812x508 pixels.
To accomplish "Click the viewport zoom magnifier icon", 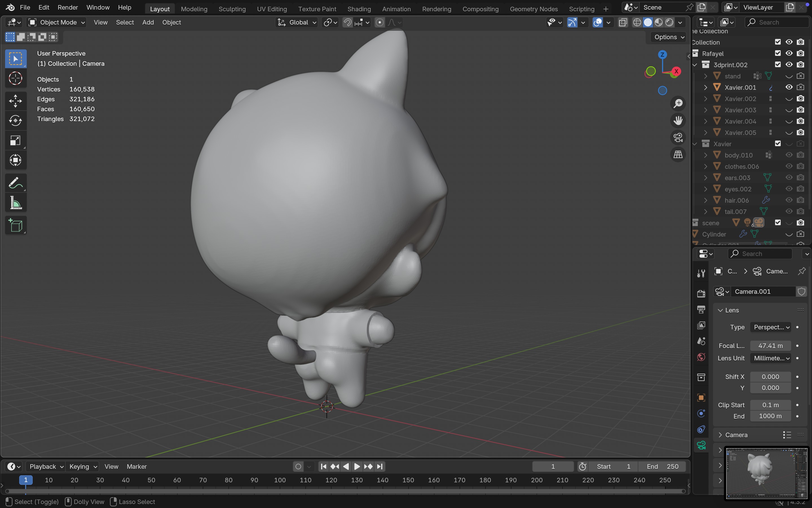I will tap(678, 104).
